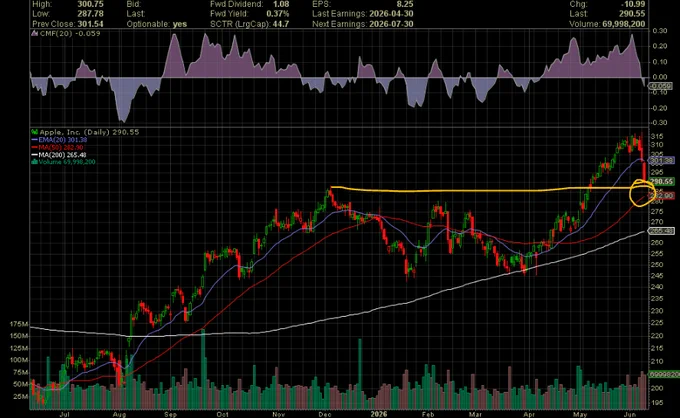The image size is (680, 418).
Task: Click the 'Mar' label on time axis
Action: click(475, 415)
